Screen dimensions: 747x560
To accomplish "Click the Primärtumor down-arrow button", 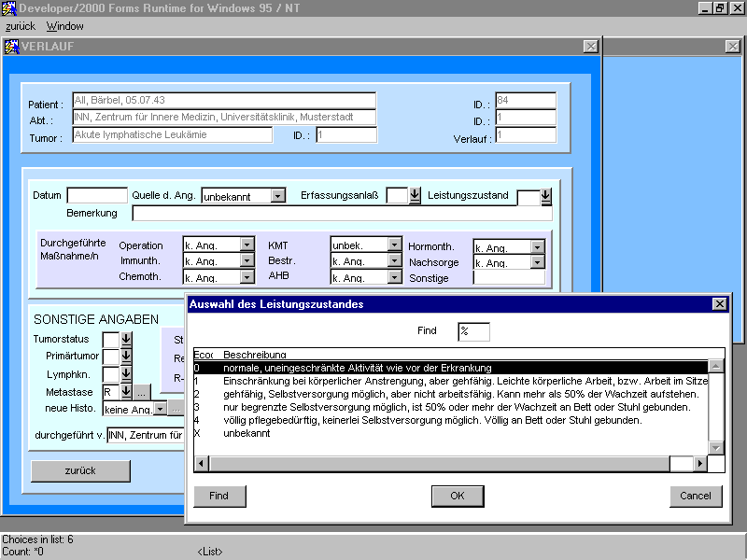I will pos(127,357).
